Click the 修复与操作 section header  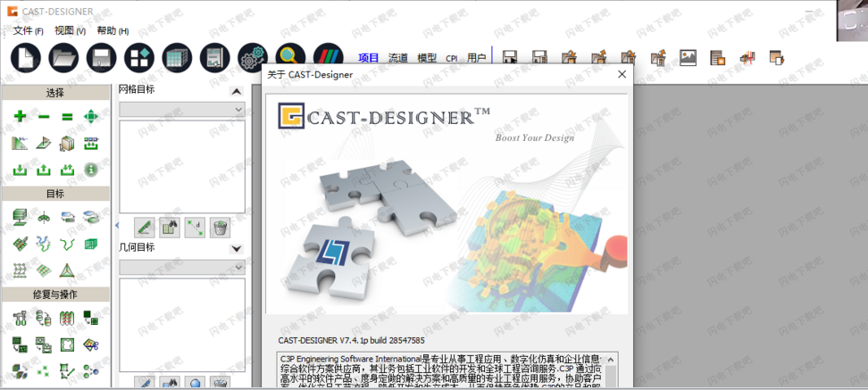pyautogui.click(x=55, y=295)
